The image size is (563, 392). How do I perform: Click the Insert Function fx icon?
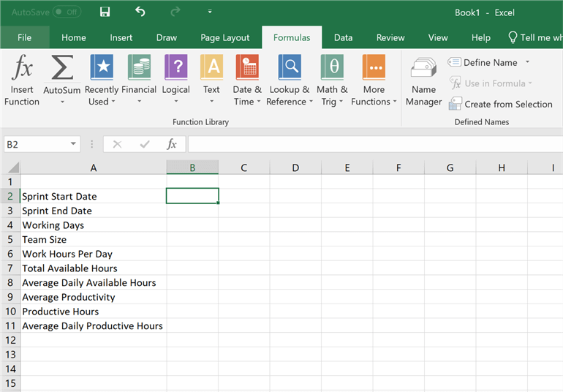[22, 69]
